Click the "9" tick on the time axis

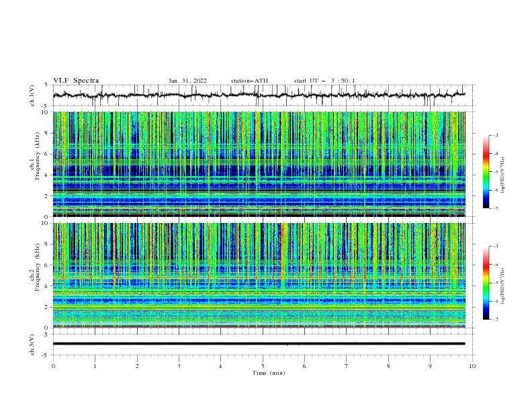pyautogui.click(x=430, y=366)
